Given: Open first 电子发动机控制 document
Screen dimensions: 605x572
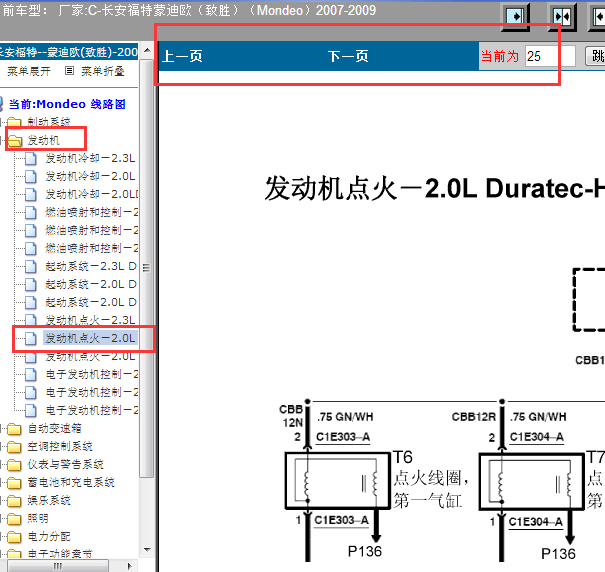Looking at the screenshot, I should coord(91,374).
